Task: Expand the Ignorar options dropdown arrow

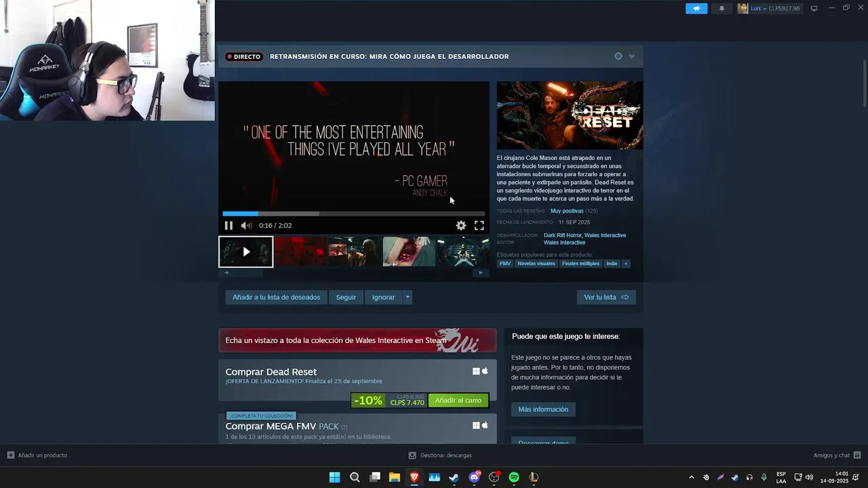Action: 407,297
